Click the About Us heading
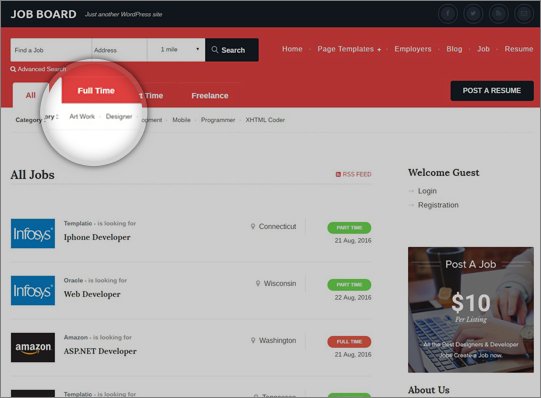The width and height of the screenshot is (541, 398). (x=429, y=390)
